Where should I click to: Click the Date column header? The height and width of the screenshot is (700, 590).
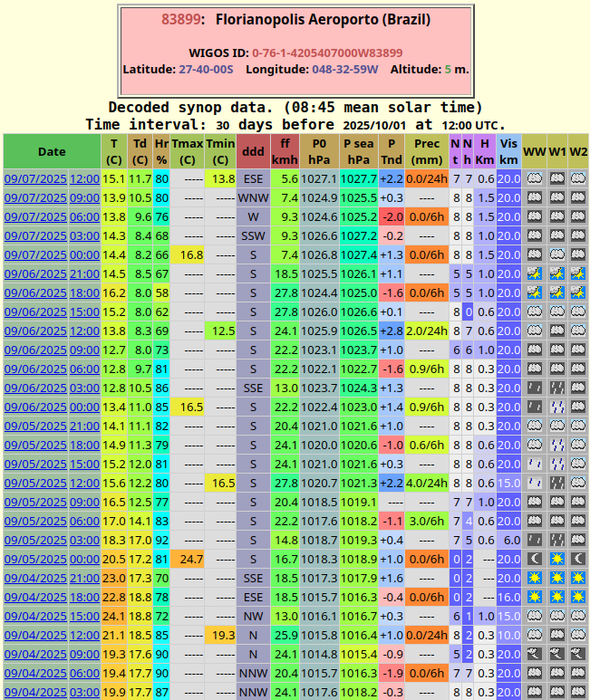point(52,151)
